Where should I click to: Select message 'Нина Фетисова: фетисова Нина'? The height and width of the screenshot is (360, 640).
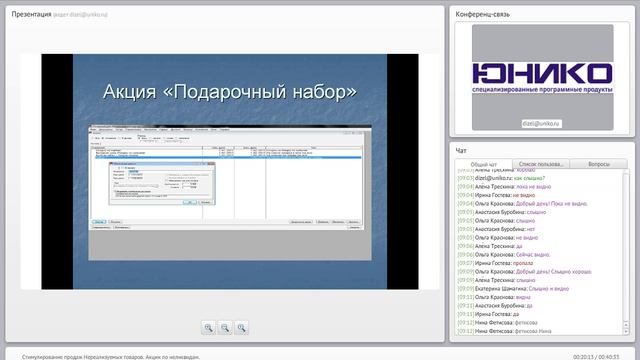pos(504,331)
